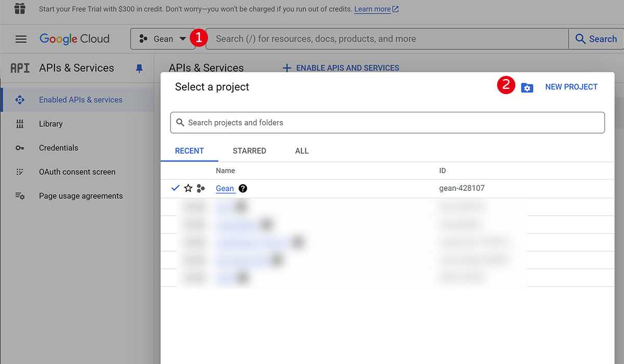Switch to the ALL tab
The height and width of the screenshot is (364, 624).
tap(302, 151)
